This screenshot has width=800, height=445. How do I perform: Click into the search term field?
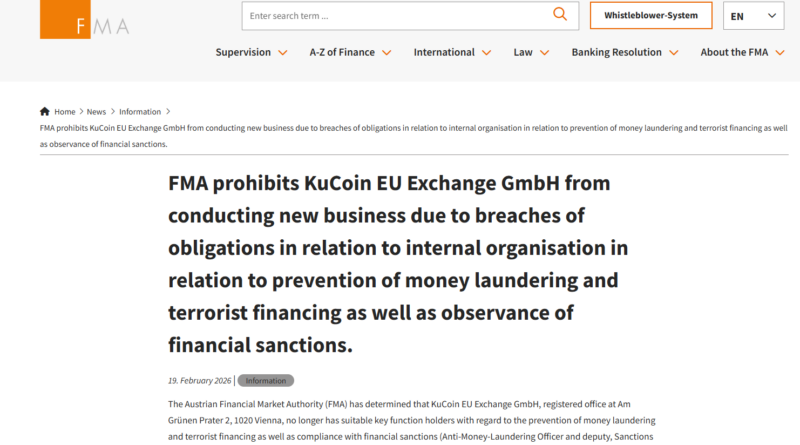395,16
